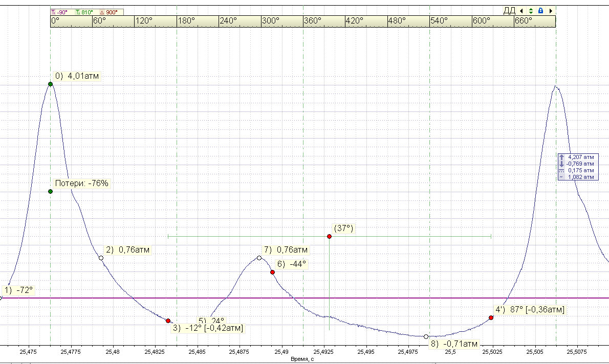Viewport: 609px width, 364px height.
Task: Click the blue lock icon
Action: pos(540,11)
